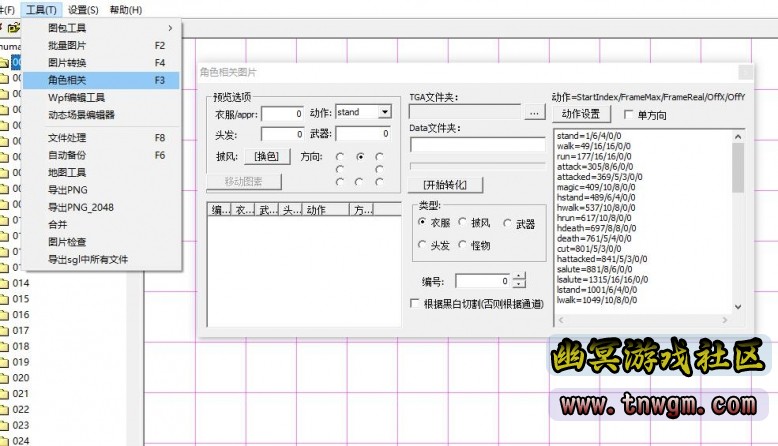Select the folder icon for 018
Image resolution: width=778 pixels, height=446 pixels.
pos(4,347)
